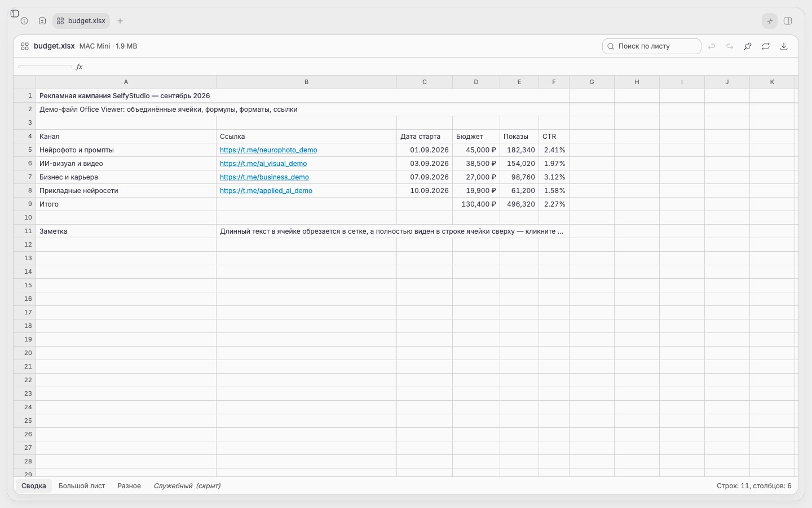Select the Прикладные нейросети cell
The height and width of the screenshot is (508, 812).
(126, 191)
